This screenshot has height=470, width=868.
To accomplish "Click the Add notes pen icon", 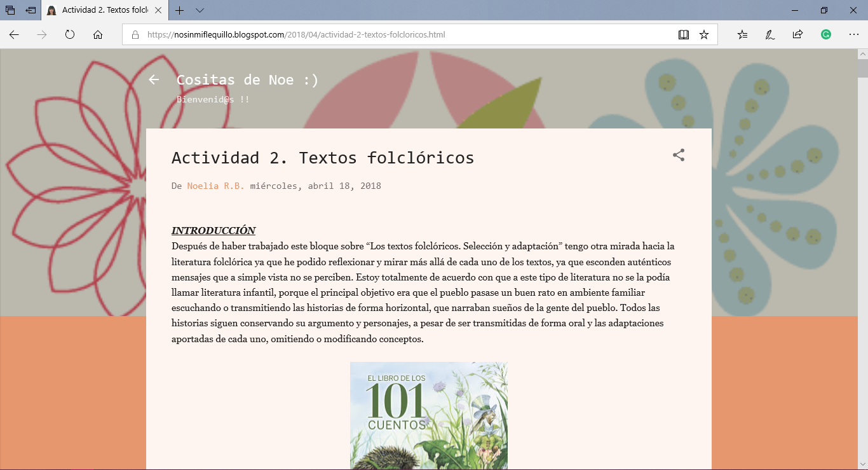I will pyautogui.click(x=770, y=35).
